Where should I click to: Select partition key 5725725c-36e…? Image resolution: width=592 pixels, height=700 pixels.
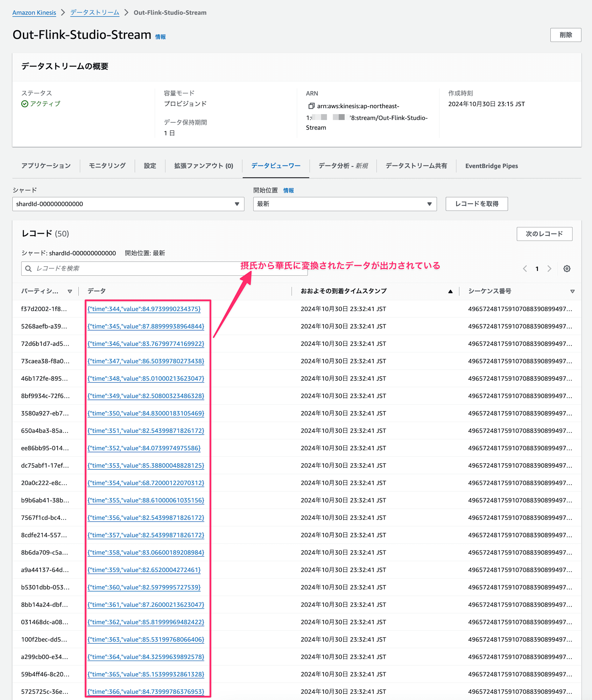tap(45, 692)
